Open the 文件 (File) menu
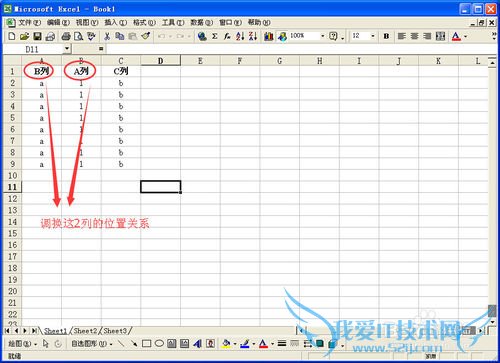This screenshot has width=500, height=363. [x=29, y=23]
